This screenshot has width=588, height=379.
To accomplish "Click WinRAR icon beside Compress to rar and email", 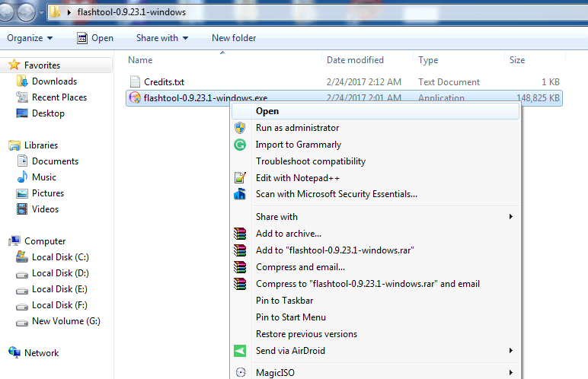I will tap(240, 284).
